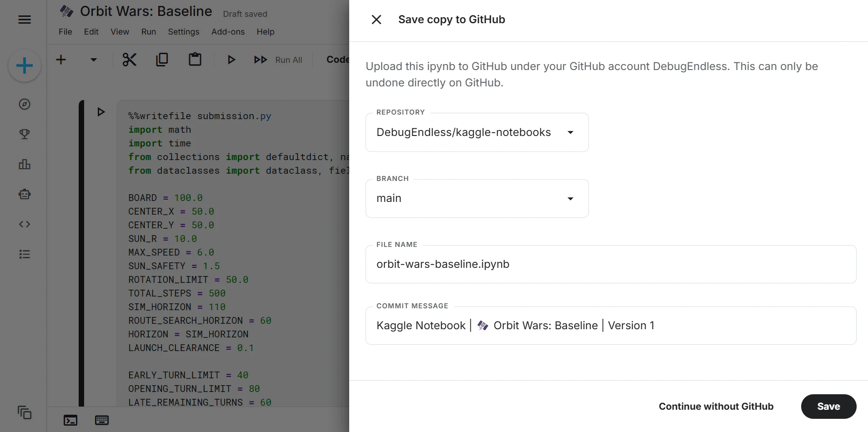Open the hamburger navigation menu
This screenshot has width=868, height=432.
25,20
